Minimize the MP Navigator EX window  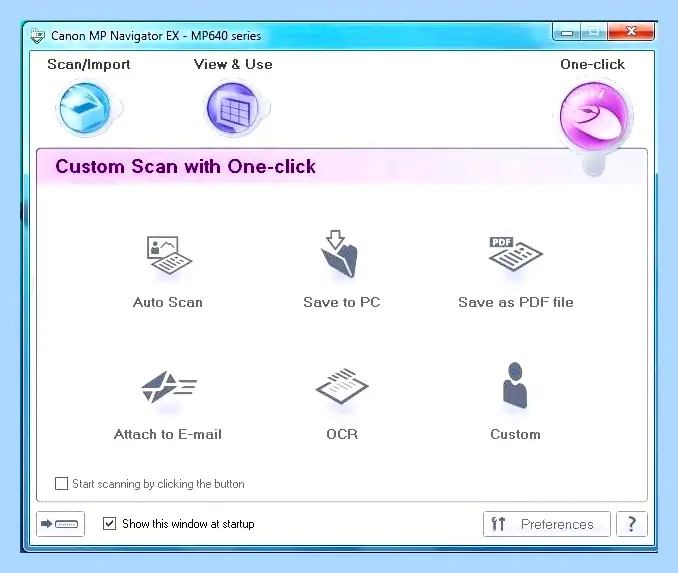[567, 32]
